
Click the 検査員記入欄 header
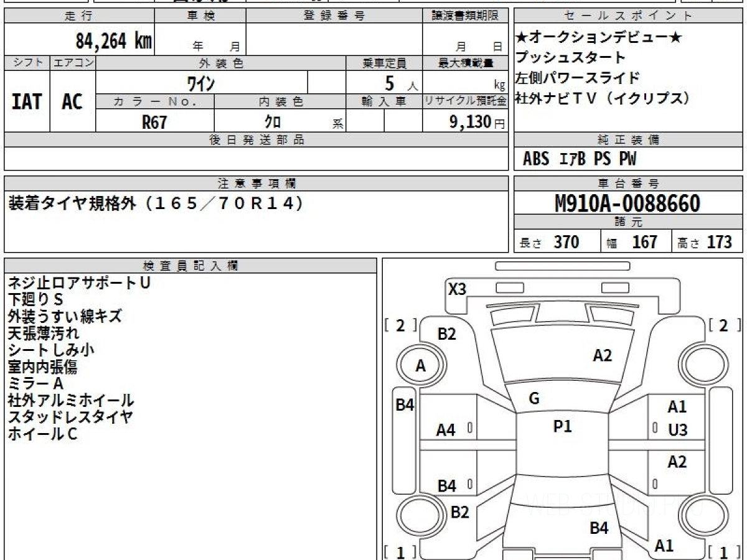tap(190, 266)
